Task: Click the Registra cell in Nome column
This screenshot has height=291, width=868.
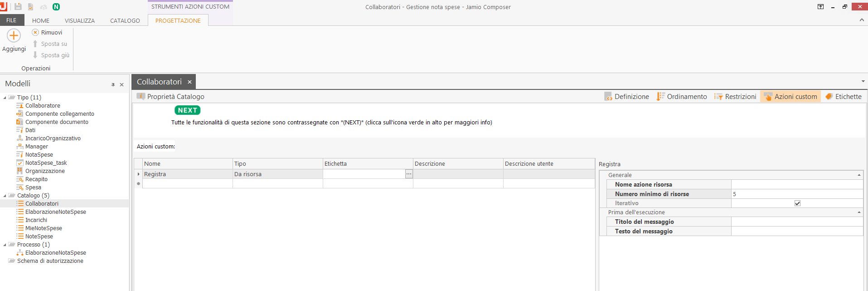Action: tap(188, 174)
